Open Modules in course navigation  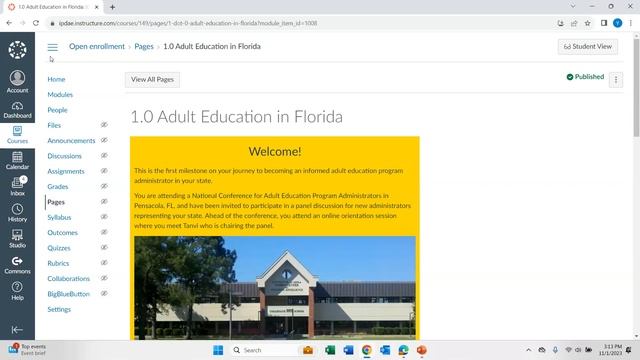[x=60, y=95]
